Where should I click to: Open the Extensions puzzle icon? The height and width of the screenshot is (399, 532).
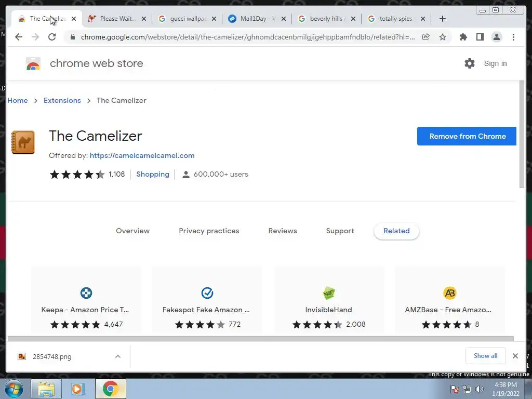tap(463, 37)
